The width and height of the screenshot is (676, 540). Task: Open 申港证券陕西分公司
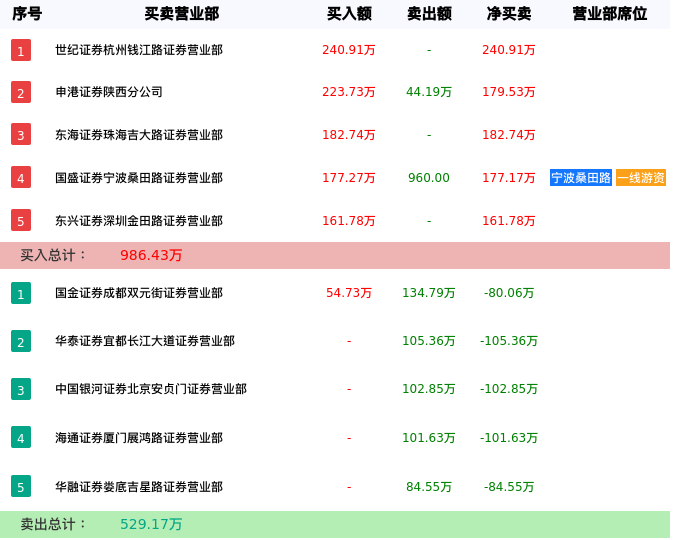(x=109, y=92)
